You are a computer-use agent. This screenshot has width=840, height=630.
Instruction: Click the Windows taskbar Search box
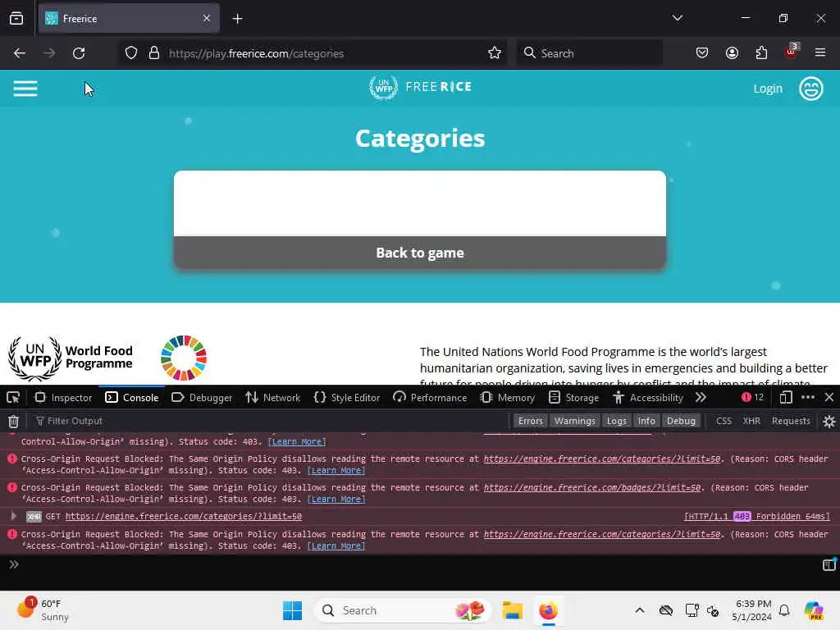402,610
